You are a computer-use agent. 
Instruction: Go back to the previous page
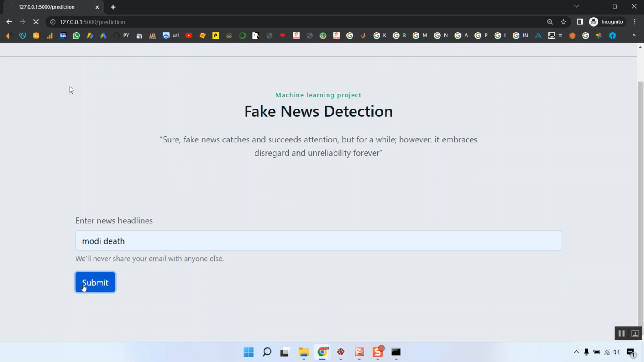[9, 22]
